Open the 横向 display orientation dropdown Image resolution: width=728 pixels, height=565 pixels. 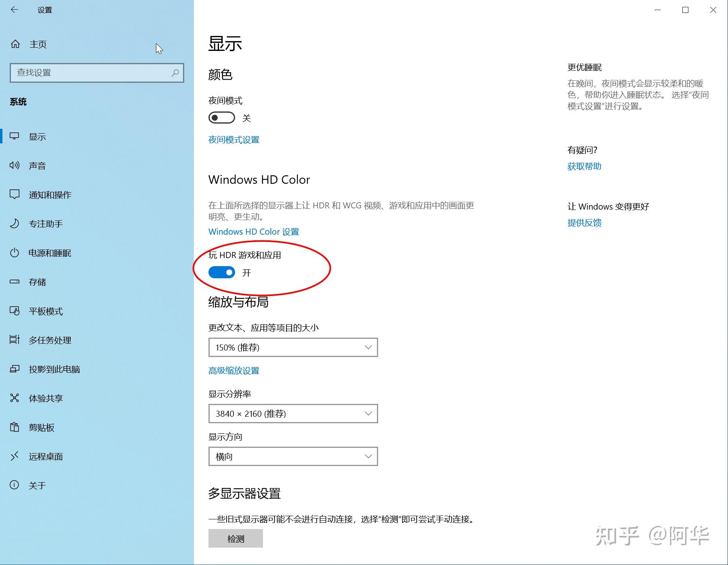(x=293, y=456)
